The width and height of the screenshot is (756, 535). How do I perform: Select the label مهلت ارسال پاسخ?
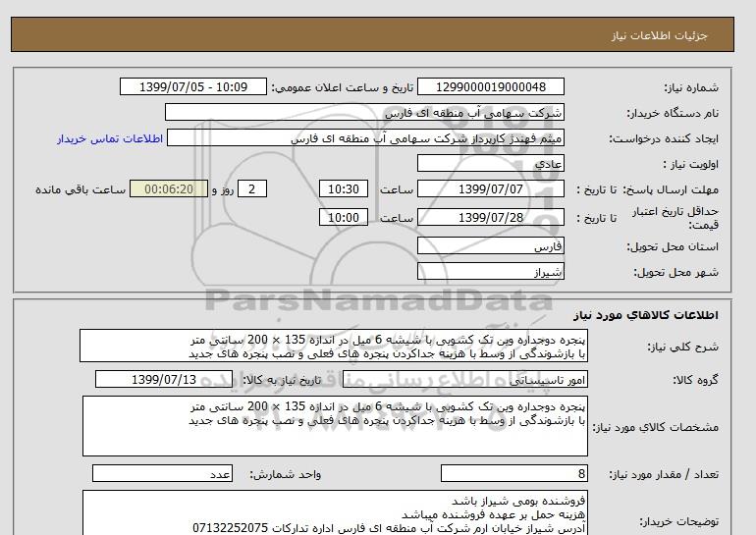tap(671, 189)
